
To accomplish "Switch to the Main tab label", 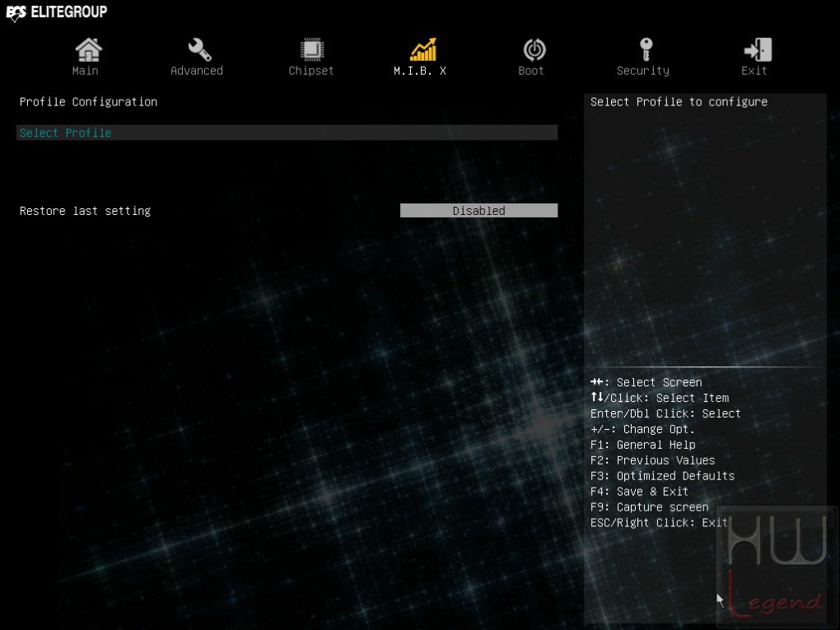I will coord(85,71).
